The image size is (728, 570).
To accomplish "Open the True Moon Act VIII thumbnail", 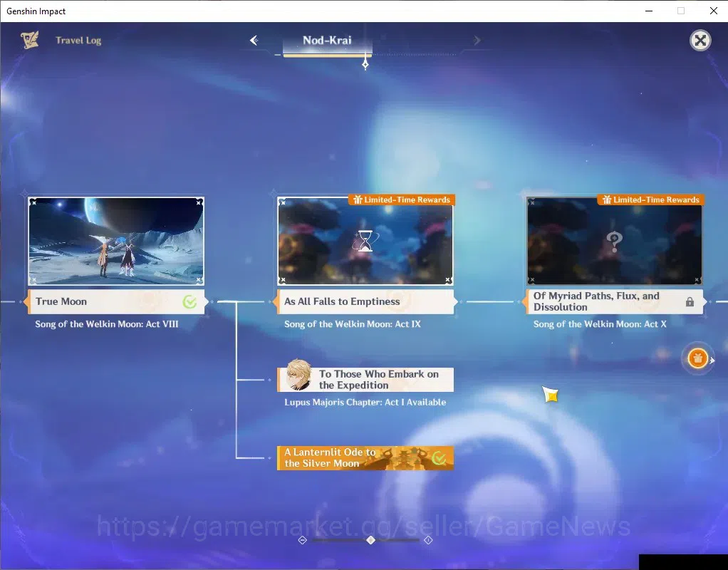I will click(x=116, y=241).
